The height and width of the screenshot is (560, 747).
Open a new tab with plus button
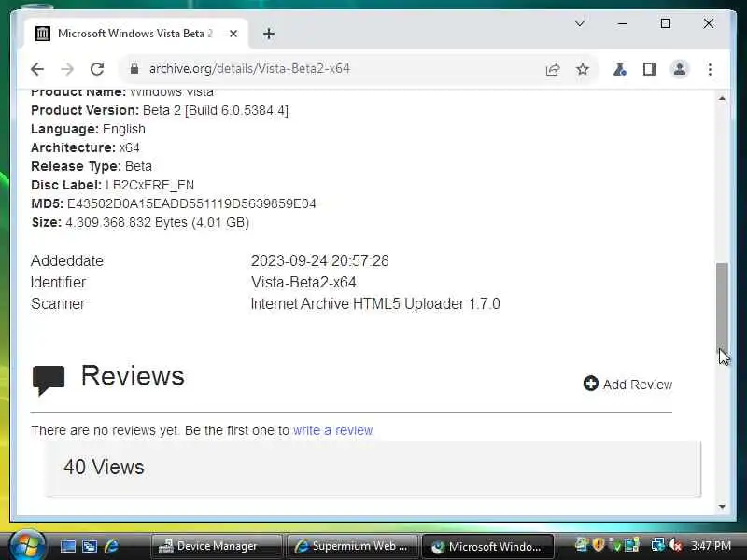pyautogui.click(x=269, y=34)
